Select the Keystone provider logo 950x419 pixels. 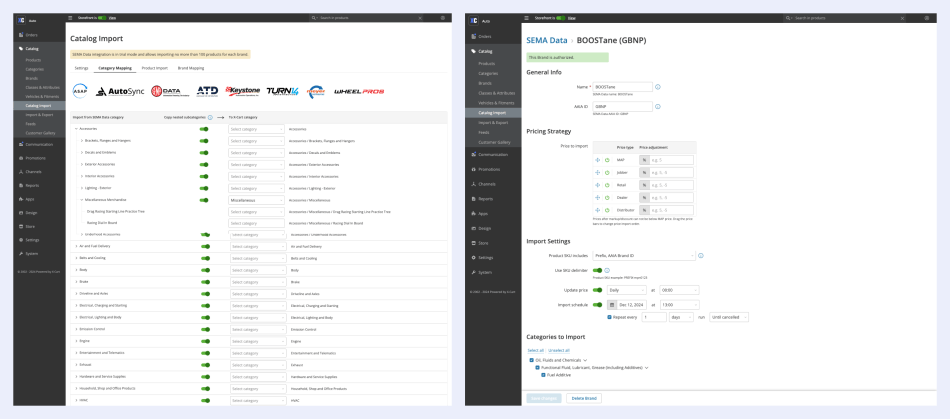[x=242, y=91]
